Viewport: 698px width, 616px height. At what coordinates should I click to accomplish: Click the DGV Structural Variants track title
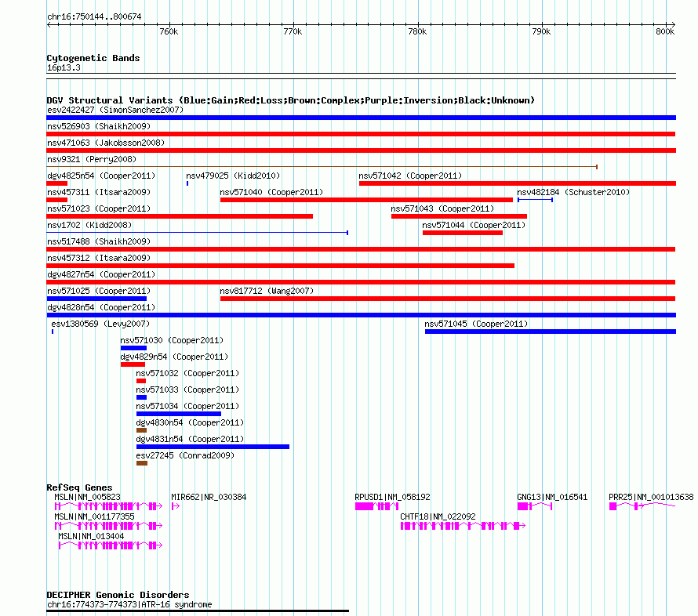(x=291, y=100)
